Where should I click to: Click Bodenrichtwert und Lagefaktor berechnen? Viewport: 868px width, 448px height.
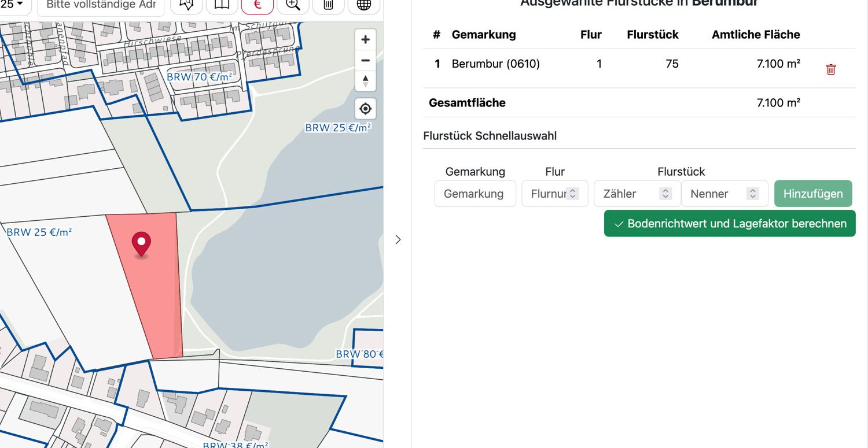(x=730, y=224)
